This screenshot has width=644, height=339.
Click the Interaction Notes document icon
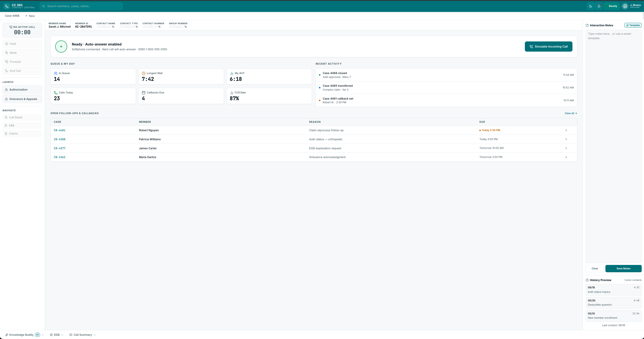click(x=587, y=25)
